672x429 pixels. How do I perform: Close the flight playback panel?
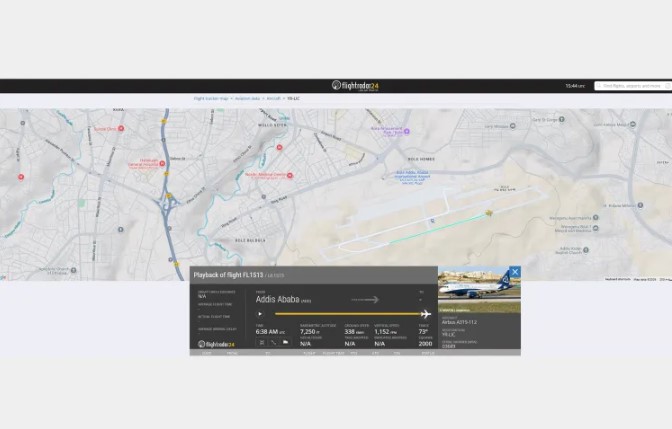pyautogui.click(x=514, y=272)
